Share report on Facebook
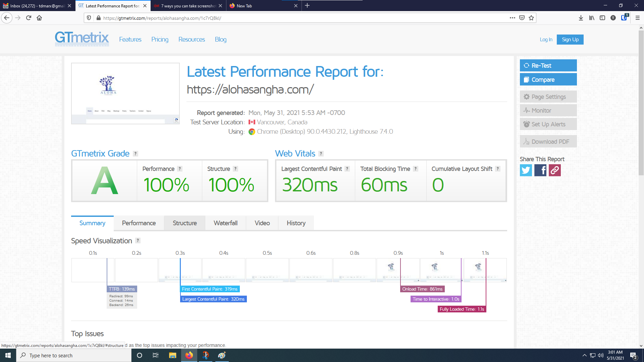 (540, 170)
